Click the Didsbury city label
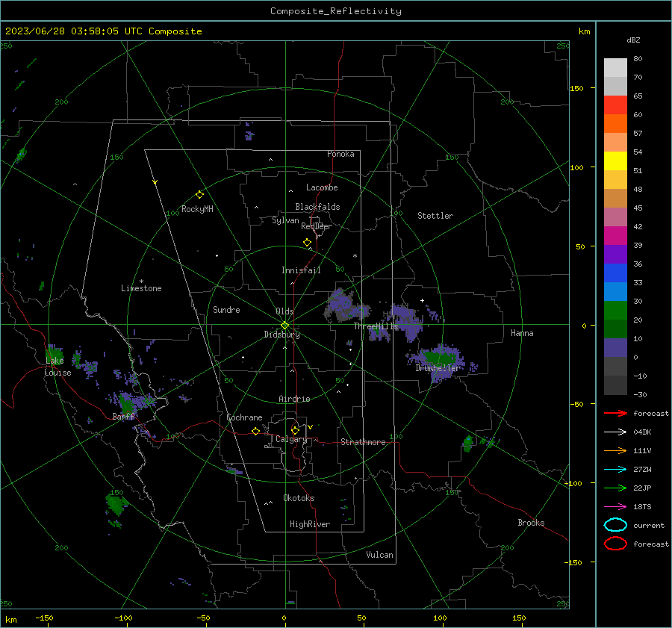The height and width of the screenshot is (628, 672). (282, 335)
